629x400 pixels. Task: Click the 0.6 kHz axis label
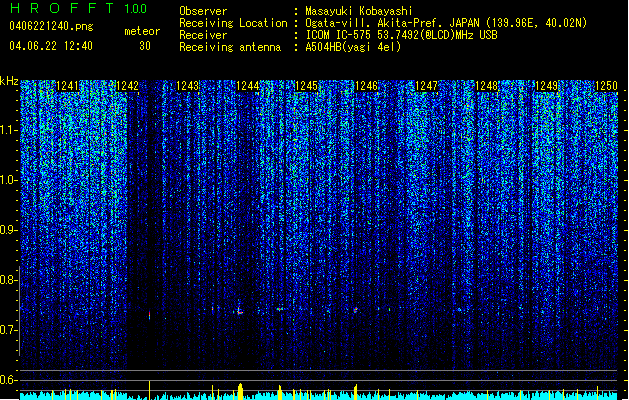[8, 380]
